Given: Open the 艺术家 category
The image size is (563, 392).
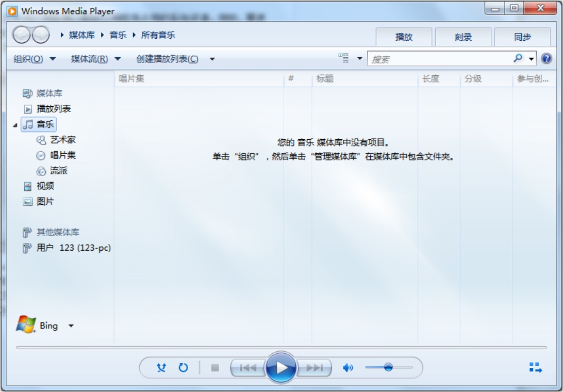Looking at the screenshot, I should tap(56, 140).
